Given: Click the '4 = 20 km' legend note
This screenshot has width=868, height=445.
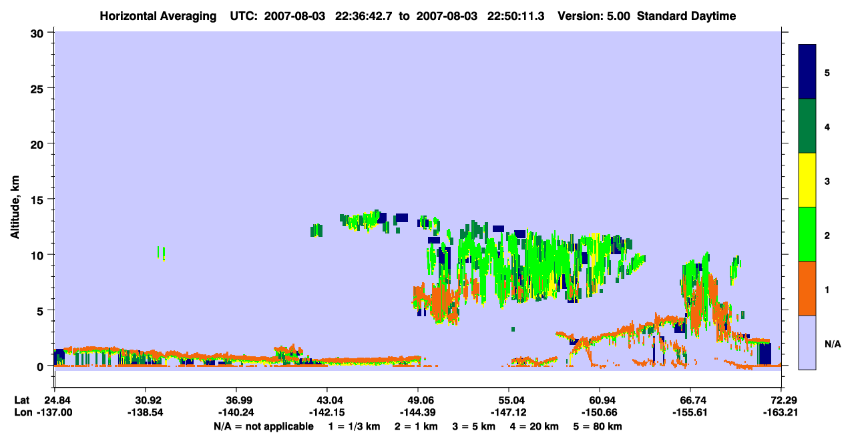Looking at the screenshot, I should click(x=535, y=426).
